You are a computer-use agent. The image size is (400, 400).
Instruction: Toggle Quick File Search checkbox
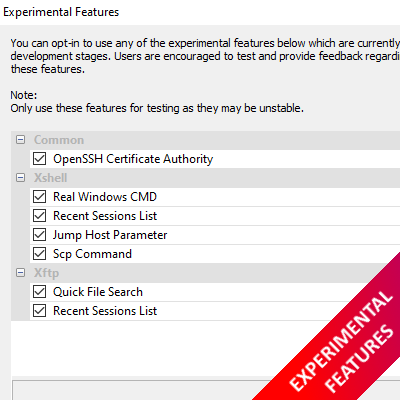[x=39, y=292]
